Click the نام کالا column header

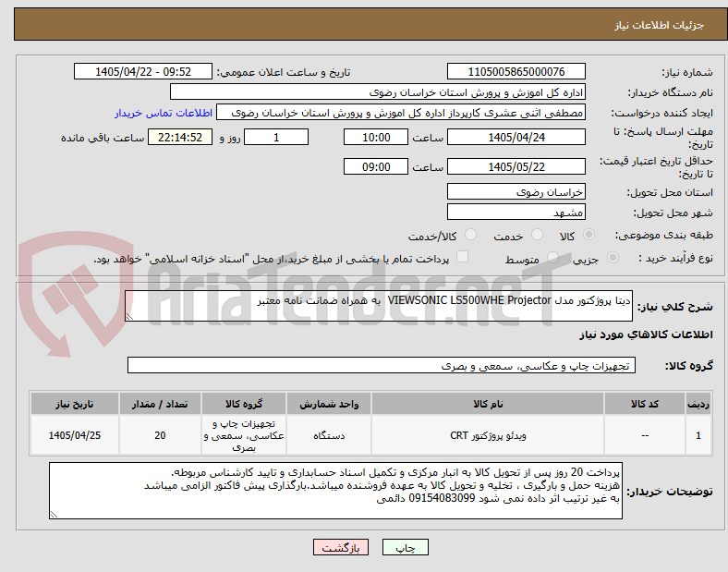tap(488, 404)
